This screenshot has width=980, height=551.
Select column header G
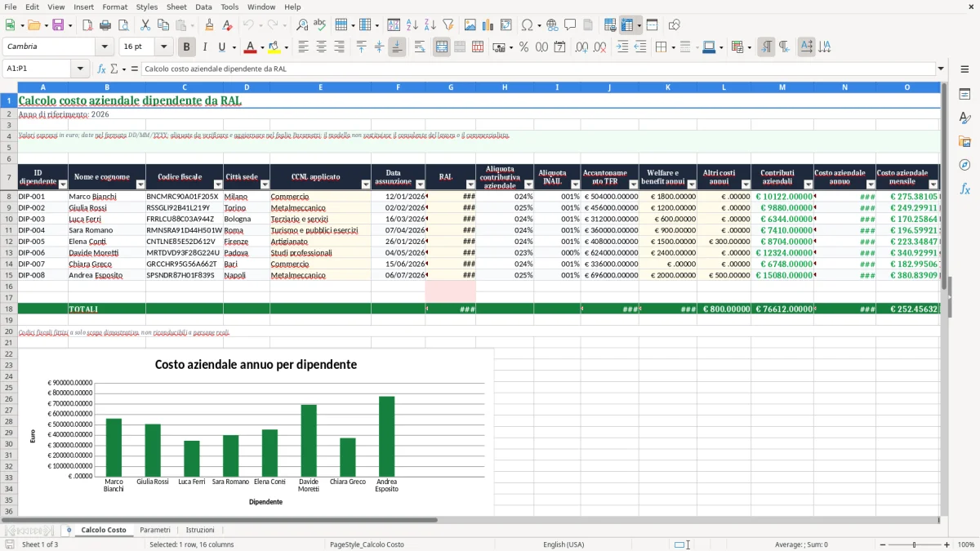tap(451, 87)
